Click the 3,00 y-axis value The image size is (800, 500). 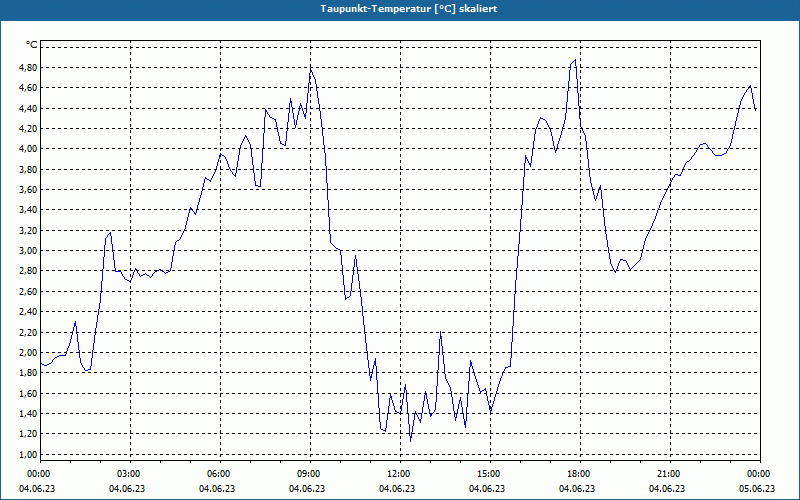coord(29,251)
